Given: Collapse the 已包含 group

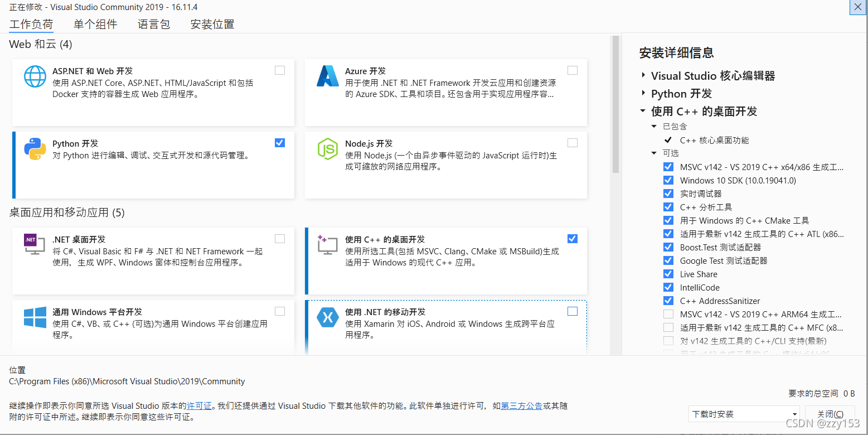Looking at the screenshot, I should (x=654, y=127).
